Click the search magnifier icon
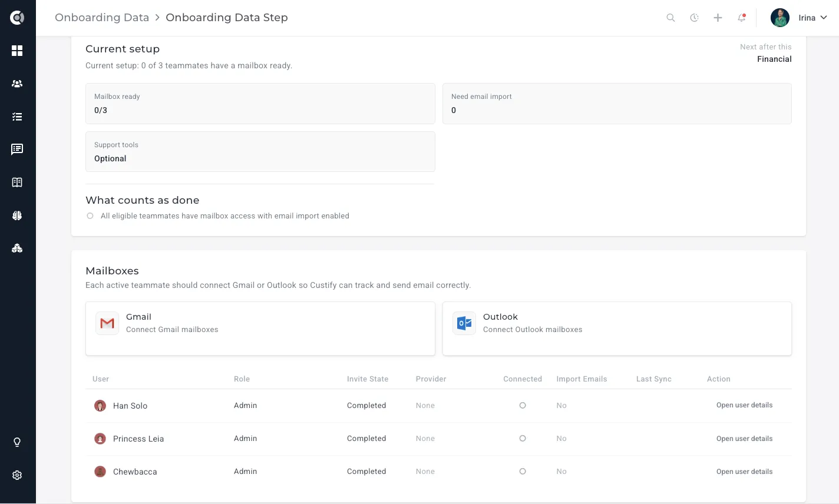839x504 pixels. pyautogui.click(x=670, y=18)
